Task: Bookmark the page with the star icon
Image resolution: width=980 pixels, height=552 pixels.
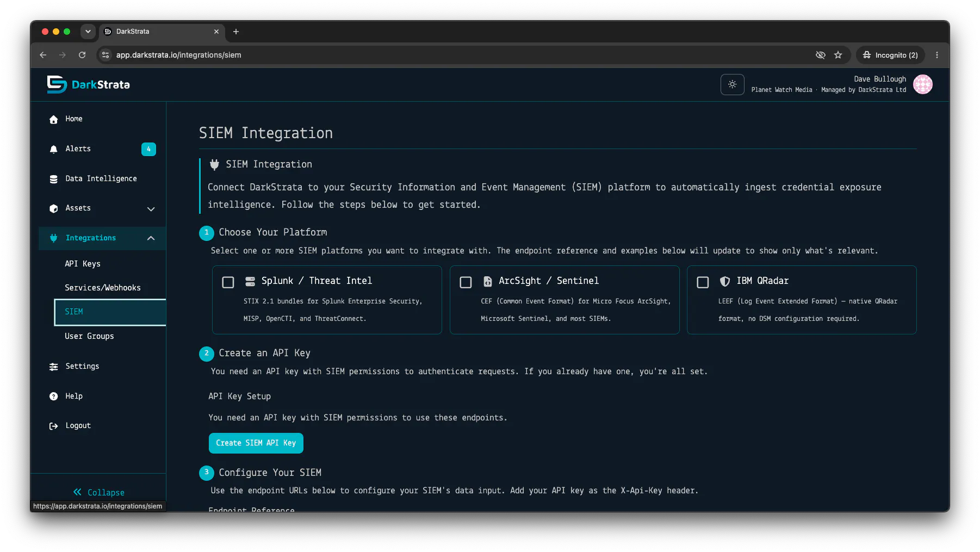Action: [x=838, y=55]
